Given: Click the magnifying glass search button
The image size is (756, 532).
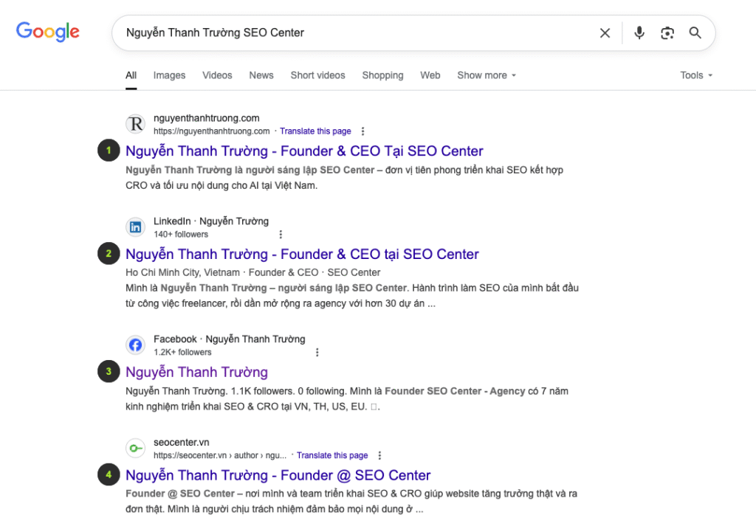Looking at the screenshot, I should [695, 32].
